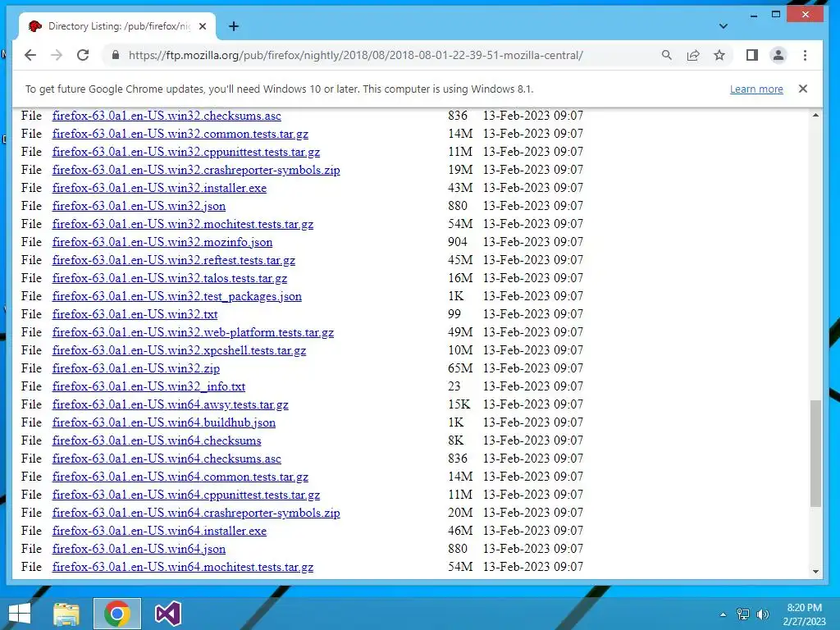Open win64.common.tests.tar.gz link
Image resolution: width=840 pixels, height=630 pixels.
(180, 477)
